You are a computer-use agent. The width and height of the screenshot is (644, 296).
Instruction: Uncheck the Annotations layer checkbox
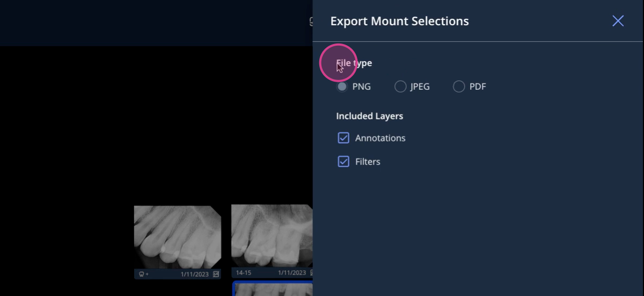click(343, 138)
